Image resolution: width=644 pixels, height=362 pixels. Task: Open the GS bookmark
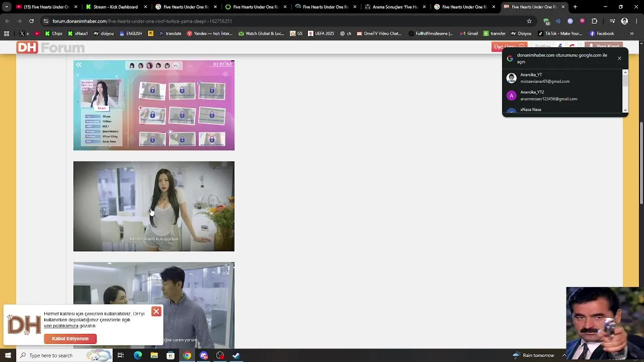296,34
